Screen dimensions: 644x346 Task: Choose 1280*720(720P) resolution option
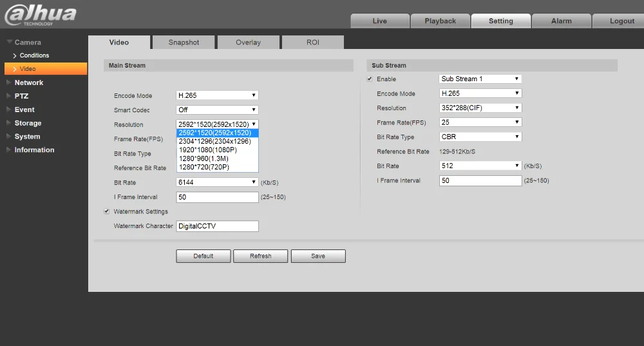point(217,168)
